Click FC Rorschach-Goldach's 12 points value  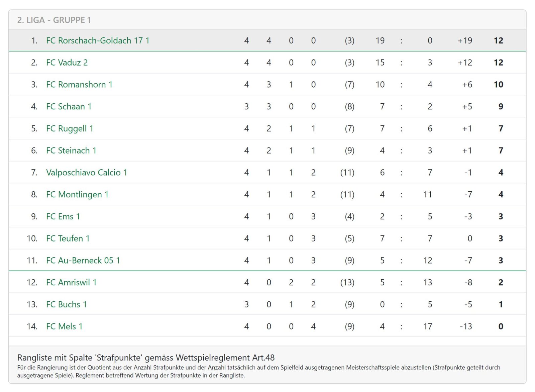pos(499,41)
